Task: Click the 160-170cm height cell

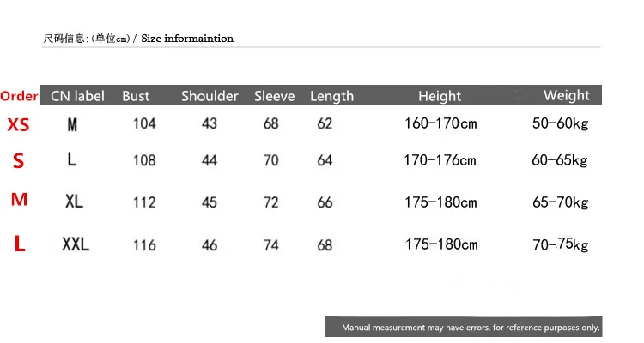Action: point(440,123)
